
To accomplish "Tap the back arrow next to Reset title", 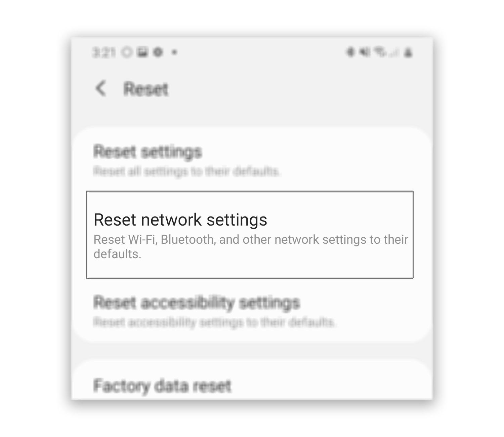I will [101, 88].
